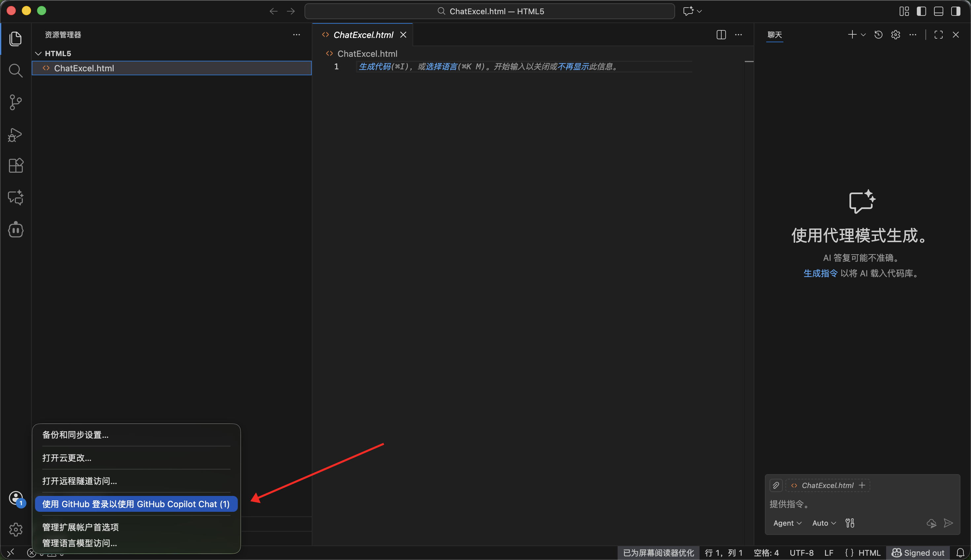Open the Source Control view

coord(16,102)
